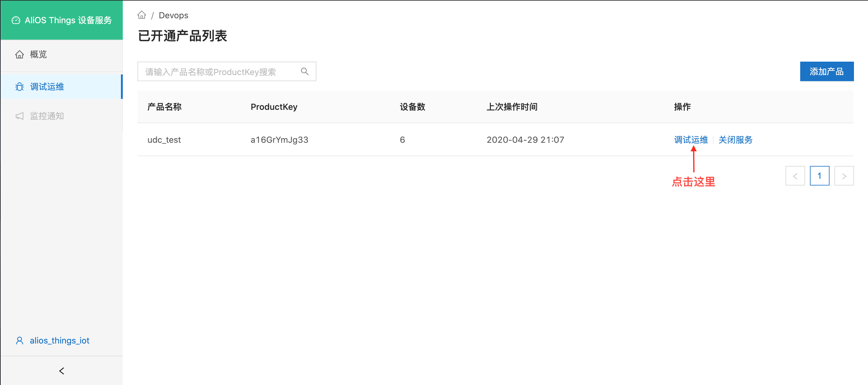Click the search magnifier icon
Image resolution: width=868 pixels, height=385 pixels.
(305, 71)
